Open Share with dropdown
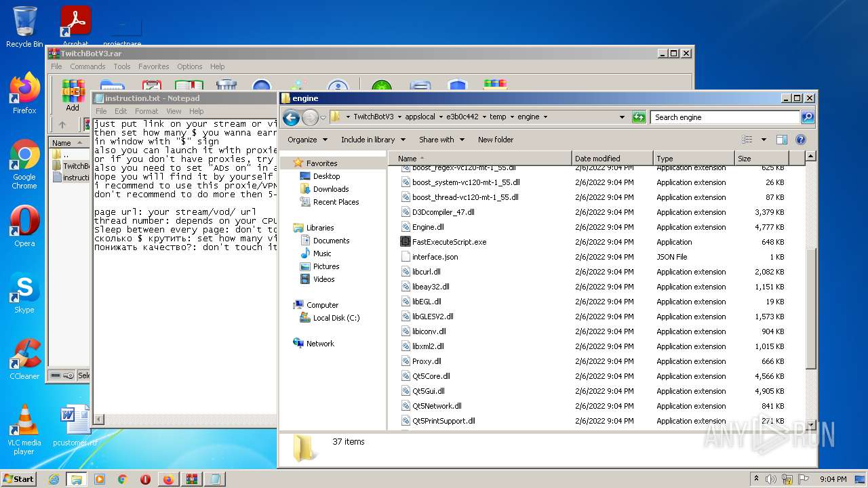The height and width of the screenshot is (488, 868). point(441,140)
